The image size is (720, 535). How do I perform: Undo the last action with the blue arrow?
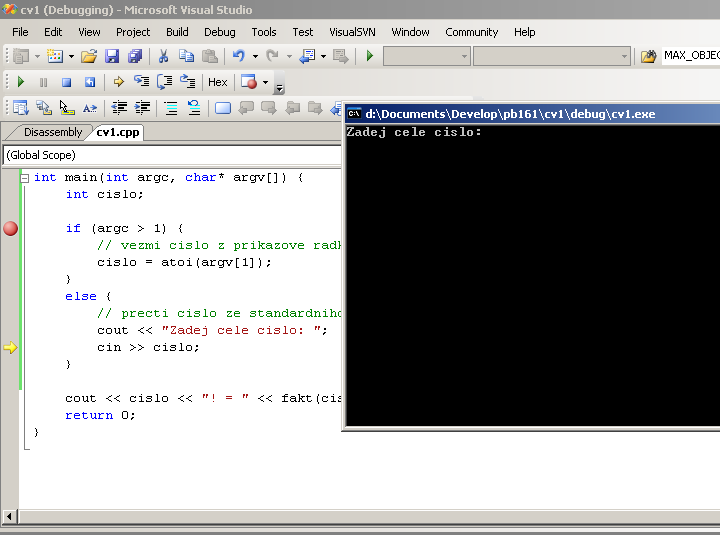point(239,56)
